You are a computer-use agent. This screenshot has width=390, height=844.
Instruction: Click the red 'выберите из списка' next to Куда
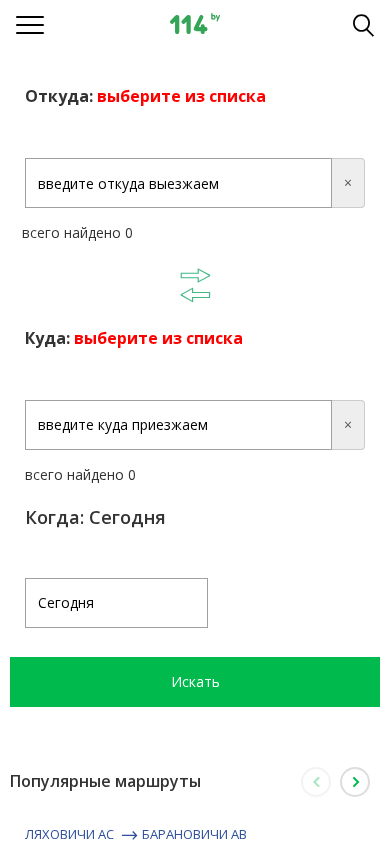pyautogui.click(x=158, y=339)
